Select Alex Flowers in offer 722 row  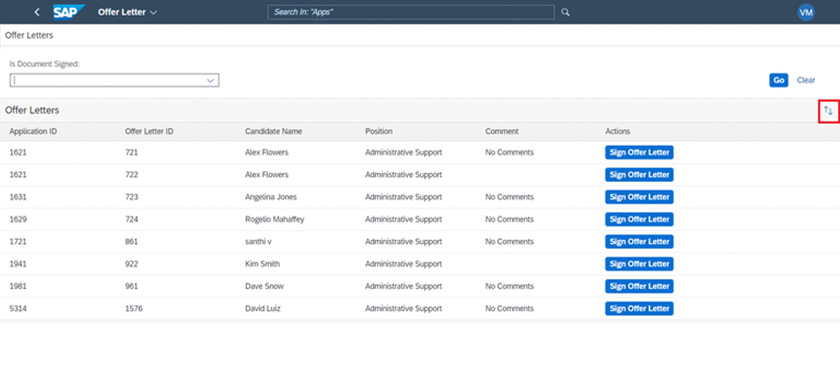267,175
